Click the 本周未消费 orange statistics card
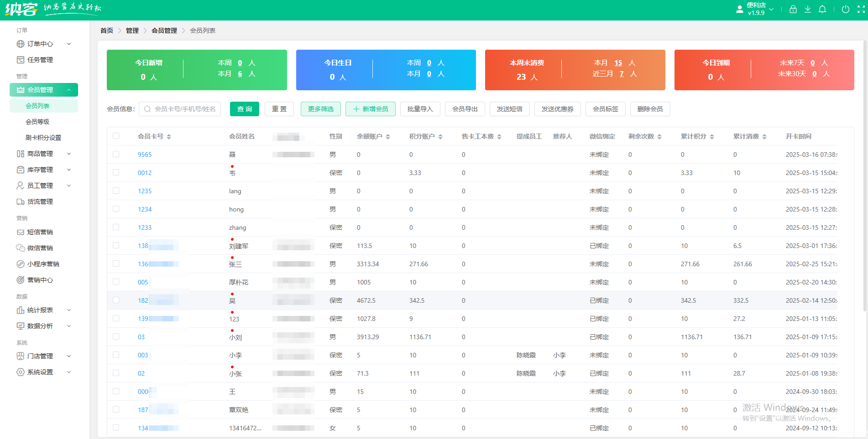868x439 pixels. tap(575, 70)
